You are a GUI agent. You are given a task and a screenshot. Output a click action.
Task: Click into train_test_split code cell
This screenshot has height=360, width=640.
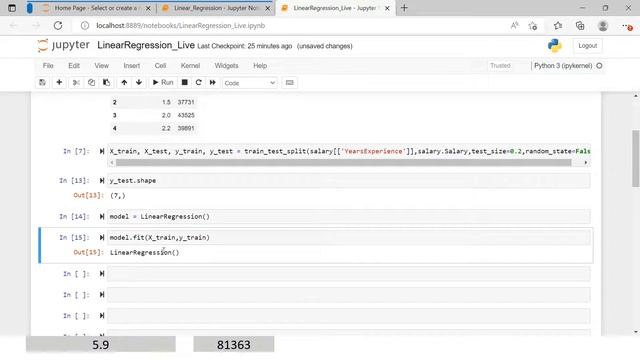tap(349, 151)
